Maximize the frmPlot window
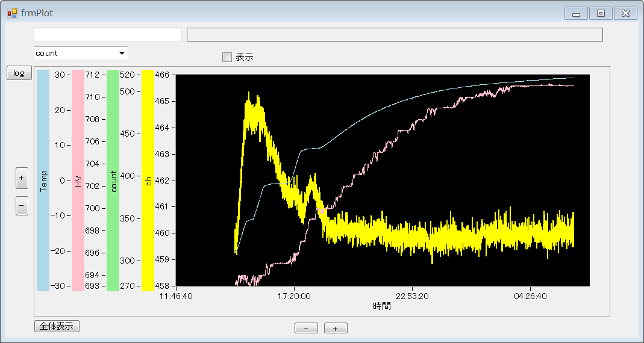The width and height of the screenshot is (644, 343). coord(601,13)
